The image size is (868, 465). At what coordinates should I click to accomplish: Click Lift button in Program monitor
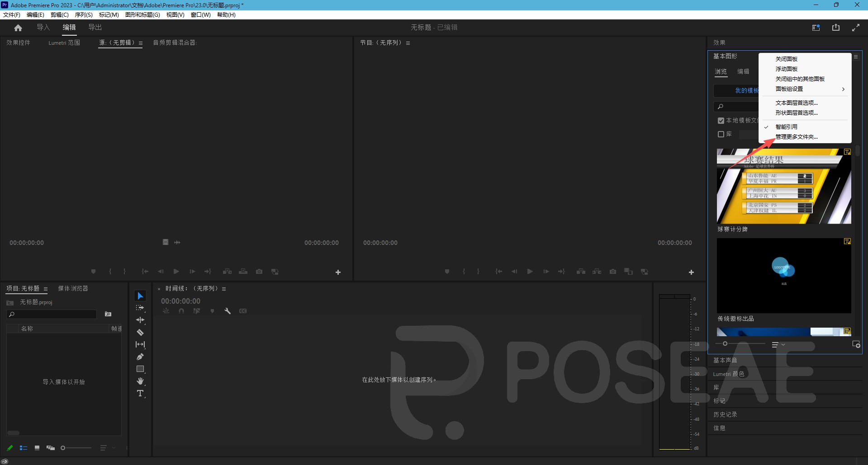tap(581, 272)
